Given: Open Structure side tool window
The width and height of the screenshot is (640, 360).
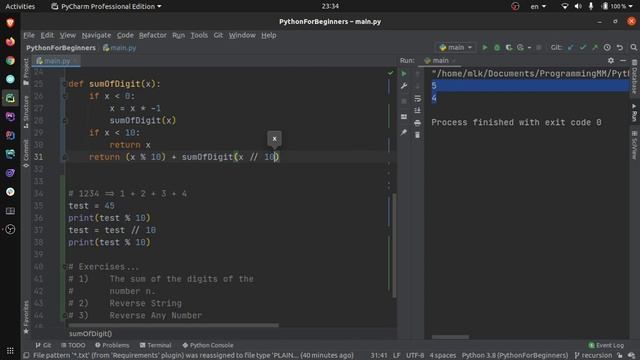Looking at the screenshot, I should pyautogui.click(x=26, y=111).
